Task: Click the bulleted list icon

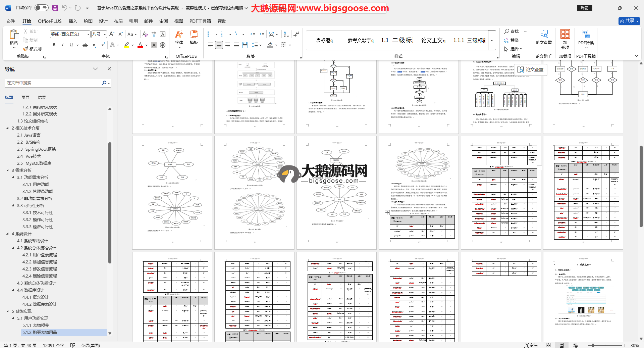Action: pyautogui.click(x=210, y=34)
